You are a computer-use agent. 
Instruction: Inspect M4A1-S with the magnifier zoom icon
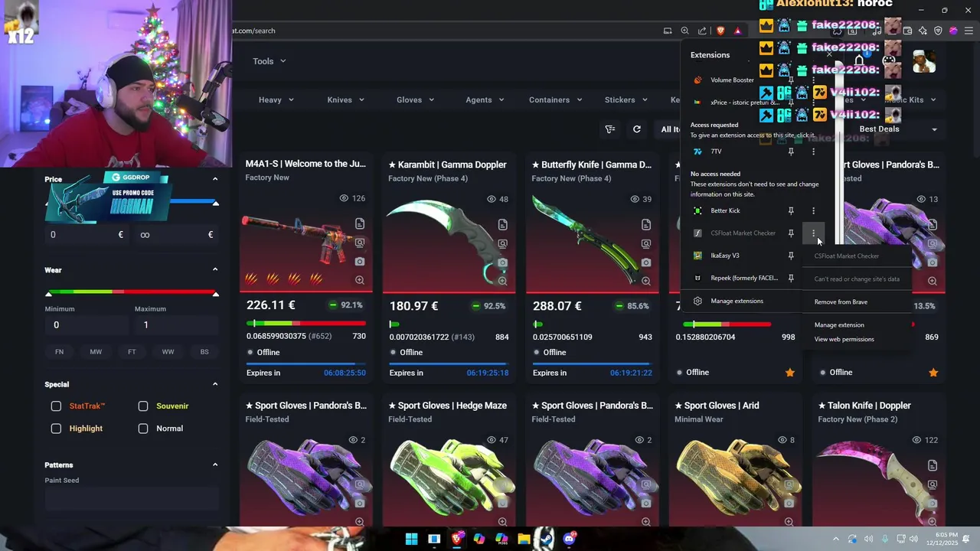(x=360, y=280)
